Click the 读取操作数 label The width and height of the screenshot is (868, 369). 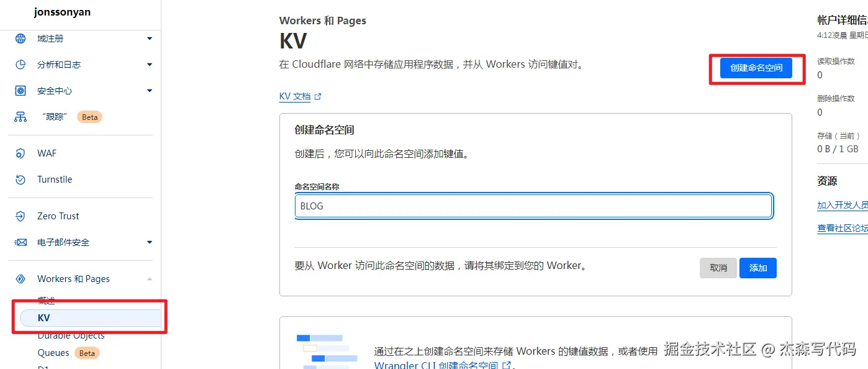[836, 61]
